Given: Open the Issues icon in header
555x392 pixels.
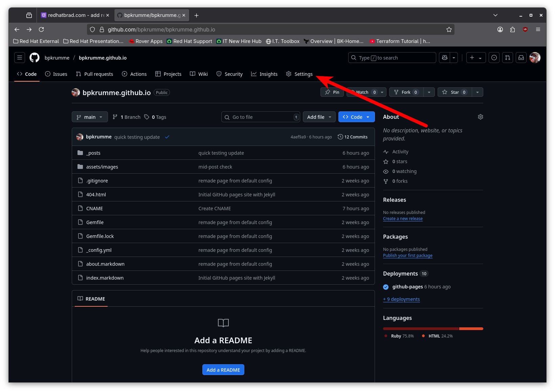Looking at the screenshot, I should click(x=494, y=58).
